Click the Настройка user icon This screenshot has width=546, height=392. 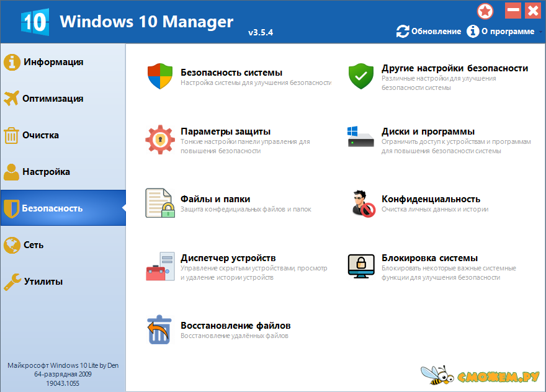click(x=12, y=172)
